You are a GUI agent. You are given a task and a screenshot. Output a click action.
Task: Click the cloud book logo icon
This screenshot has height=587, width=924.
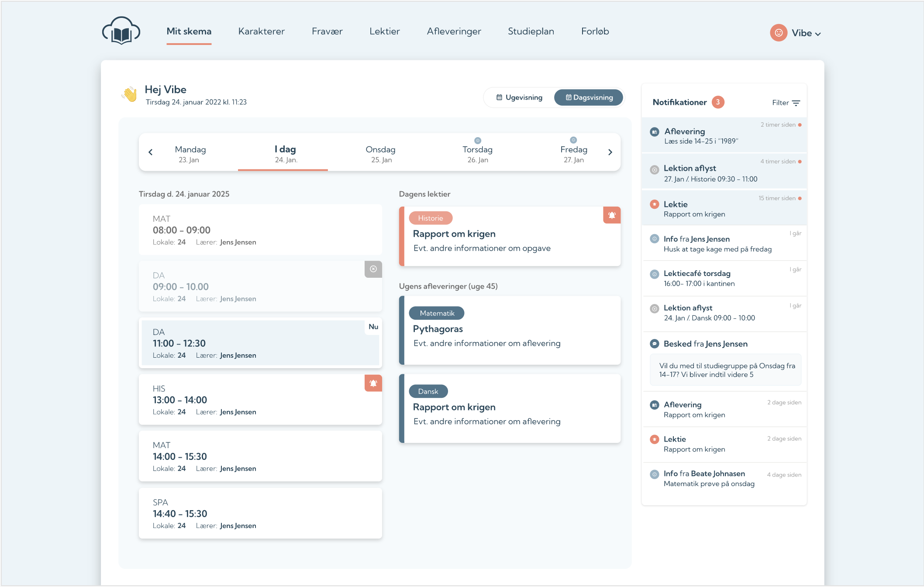point(121,31)
